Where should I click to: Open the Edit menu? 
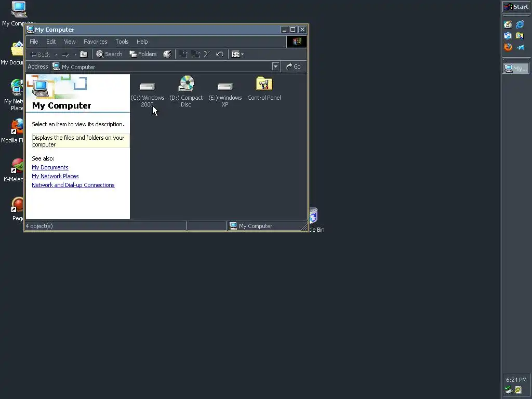(x=51, y=42)
